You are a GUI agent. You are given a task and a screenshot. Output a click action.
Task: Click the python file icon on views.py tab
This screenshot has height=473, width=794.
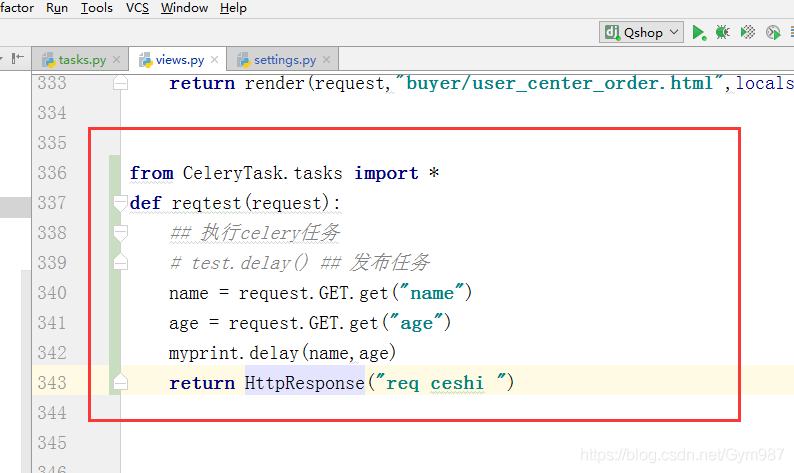[145, 60]
